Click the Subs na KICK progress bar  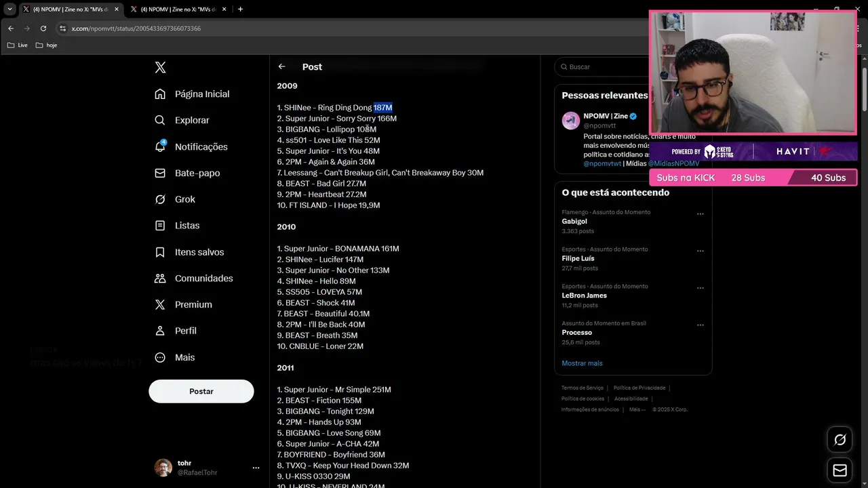click(753, 178)
